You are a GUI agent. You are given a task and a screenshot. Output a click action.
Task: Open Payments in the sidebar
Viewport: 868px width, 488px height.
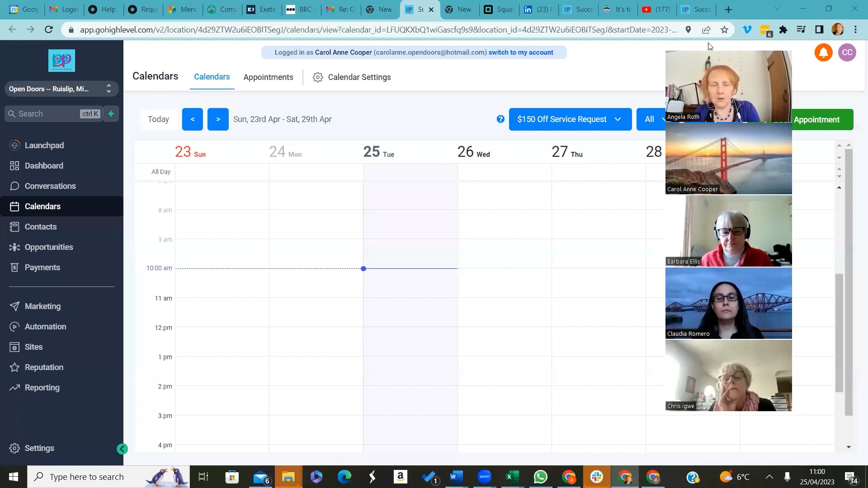42,267
